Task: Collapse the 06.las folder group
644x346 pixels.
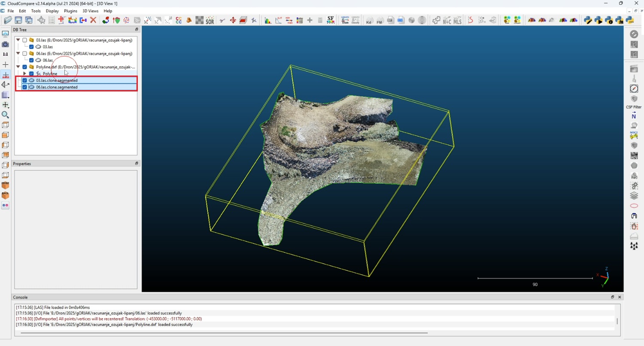Action: coord(18,54)
